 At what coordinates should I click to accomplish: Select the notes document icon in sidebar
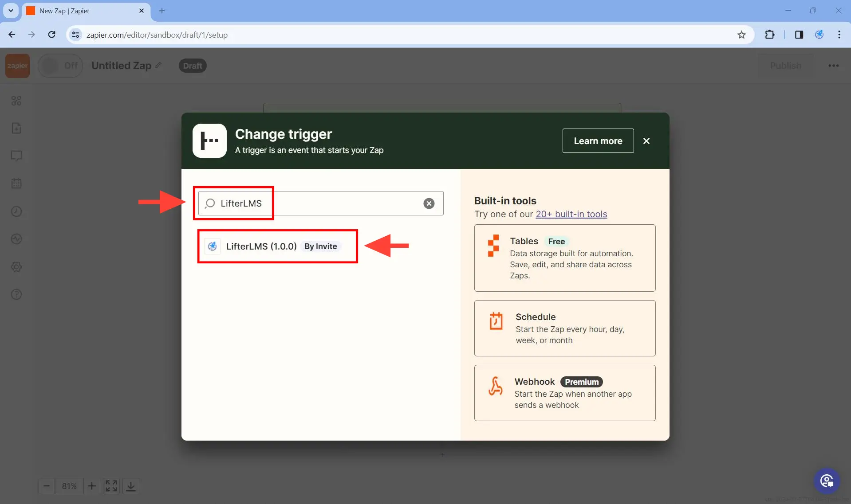(x=16, y=128)
